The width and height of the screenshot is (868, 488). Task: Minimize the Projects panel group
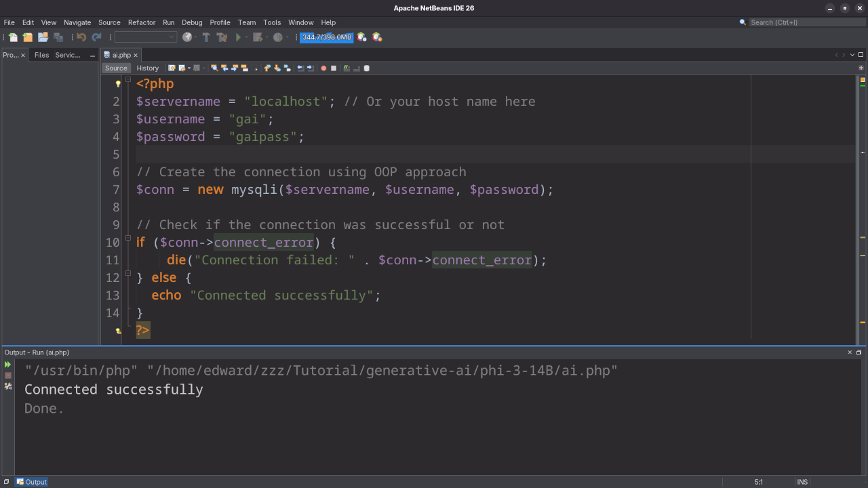click(x=93, y=55)
